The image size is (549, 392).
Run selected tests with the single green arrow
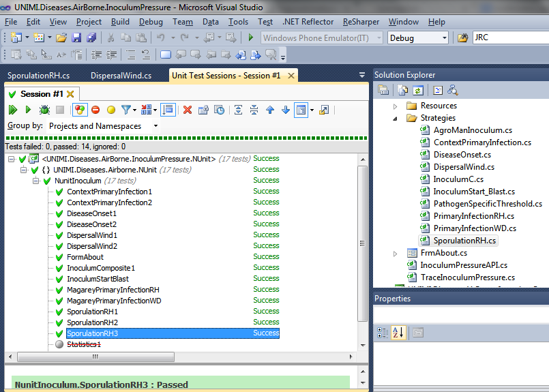28,110
